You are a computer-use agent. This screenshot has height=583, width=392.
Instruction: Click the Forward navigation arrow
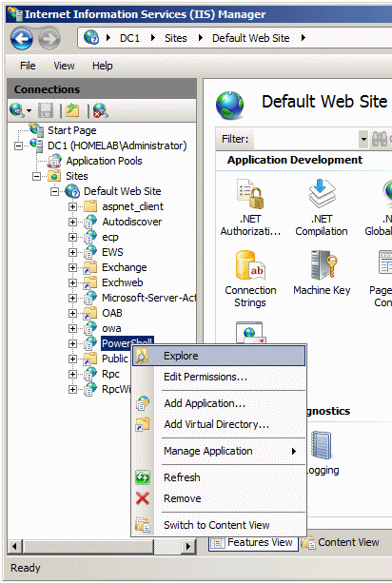coord(49,38)
